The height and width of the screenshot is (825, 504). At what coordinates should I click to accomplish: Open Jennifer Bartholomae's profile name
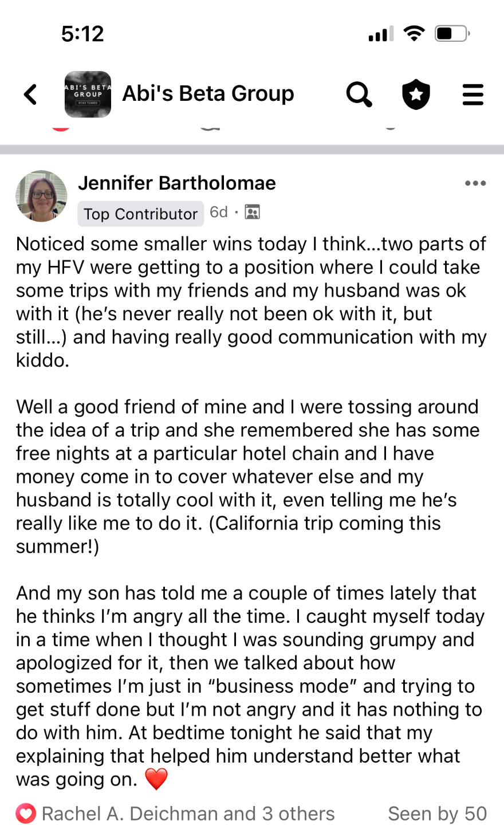177,183
